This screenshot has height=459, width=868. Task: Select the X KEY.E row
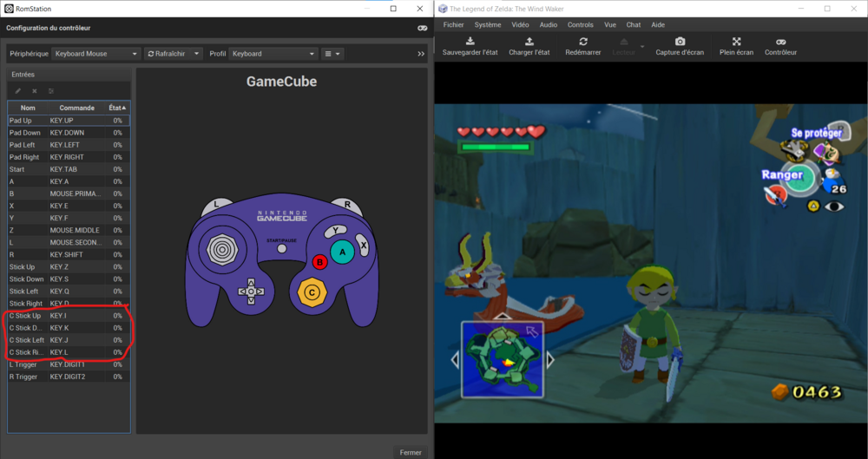(69, 206)
